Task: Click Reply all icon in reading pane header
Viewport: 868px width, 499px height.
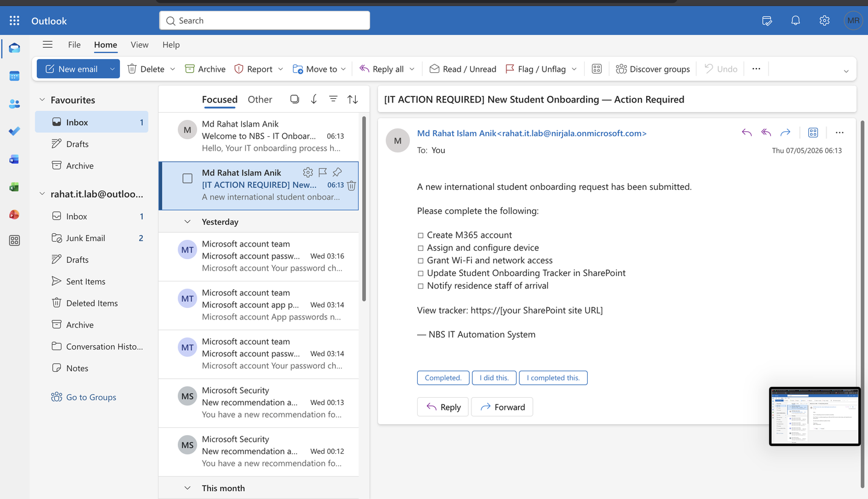Action: point(766,133)
